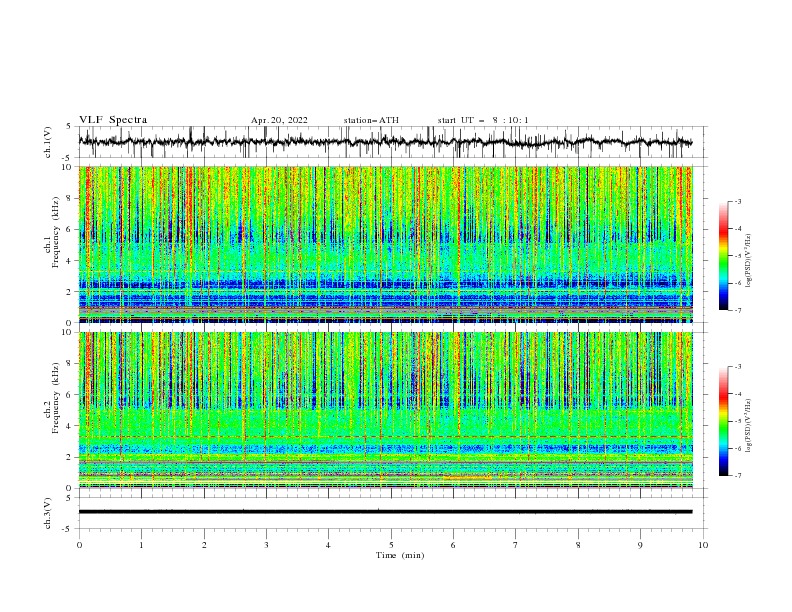Click time axis tick label '5'
Screen dimensions: 792x612
click(x=391, y=545)
